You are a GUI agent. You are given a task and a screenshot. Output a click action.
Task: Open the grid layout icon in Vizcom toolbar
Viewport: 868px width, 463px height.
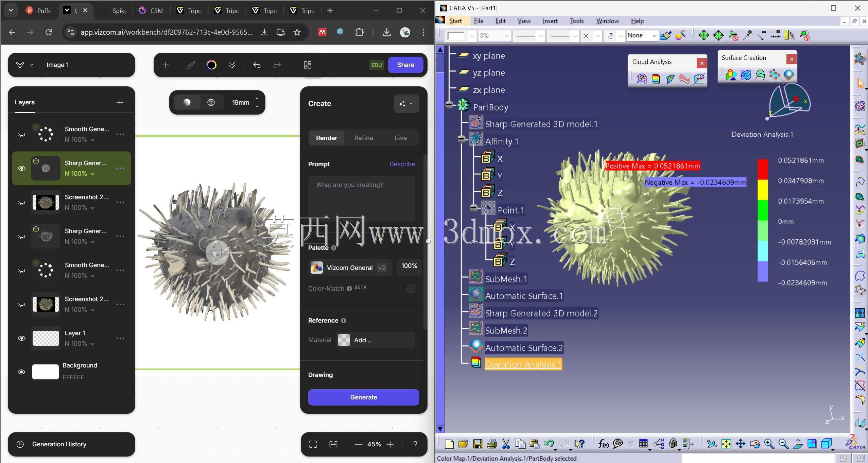coord(308,65)
